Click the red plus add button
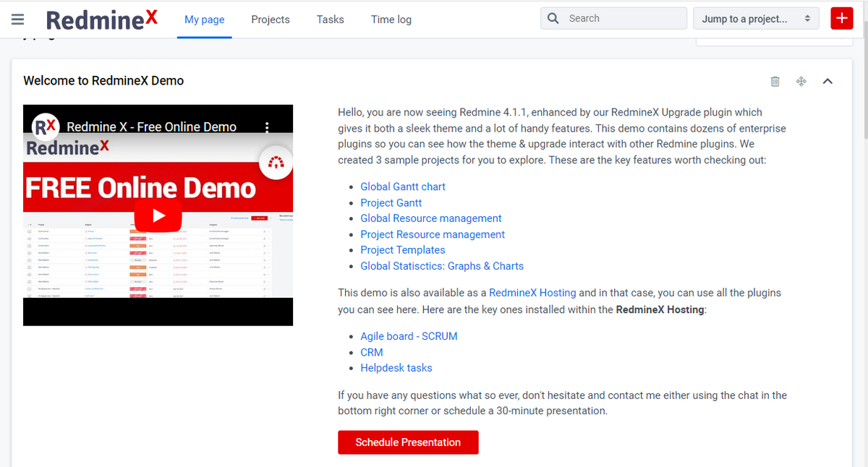The width and height of the screenshot is (868, 467). pos(842,19)
